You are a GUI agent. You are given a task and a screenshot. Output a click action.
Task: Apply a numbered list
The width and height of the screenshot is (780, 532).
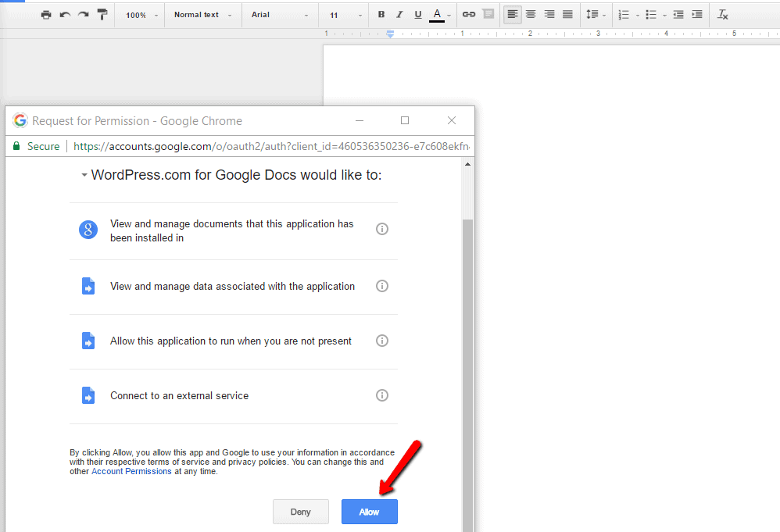coord(624,14)
